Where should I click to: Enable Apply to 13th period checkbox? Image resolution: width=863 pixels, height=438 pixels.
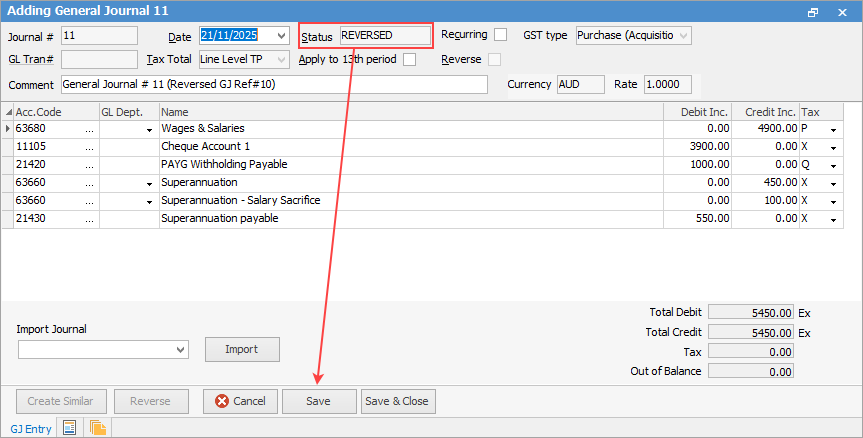(x=409, y=59)
